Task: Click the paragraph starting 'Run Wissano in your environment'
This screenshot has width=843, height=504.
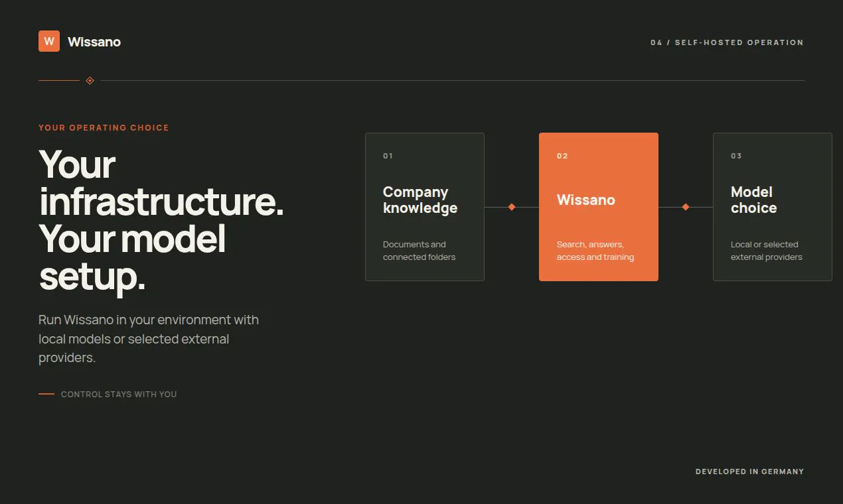Action: pos(149,338)
